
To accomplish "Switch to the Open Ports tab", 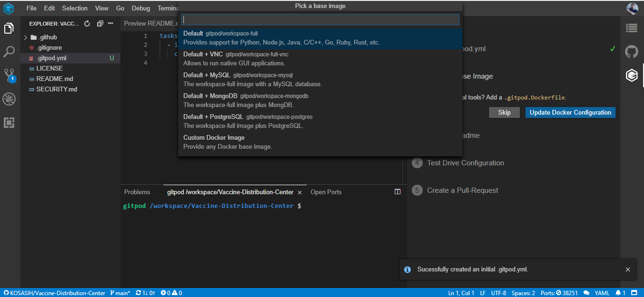I will pyautogui.click(x=326, y=192).
